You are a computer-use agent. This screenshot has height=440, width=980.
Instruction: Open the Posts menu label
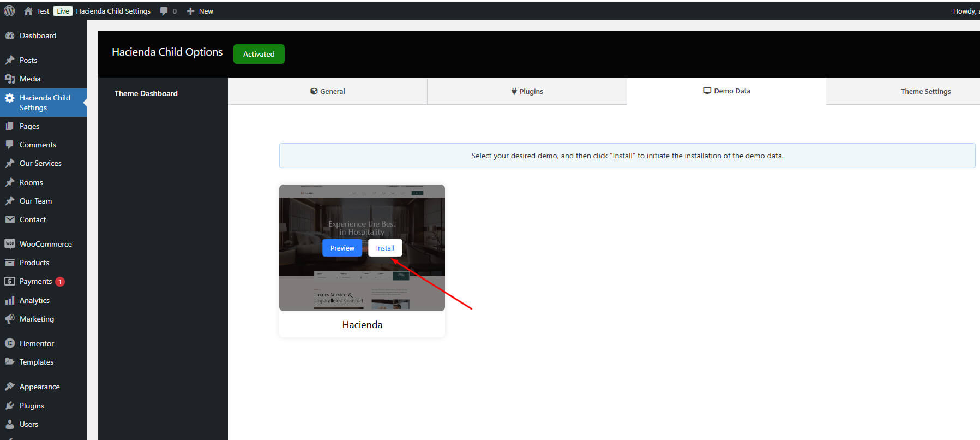[x=28, y=60]
